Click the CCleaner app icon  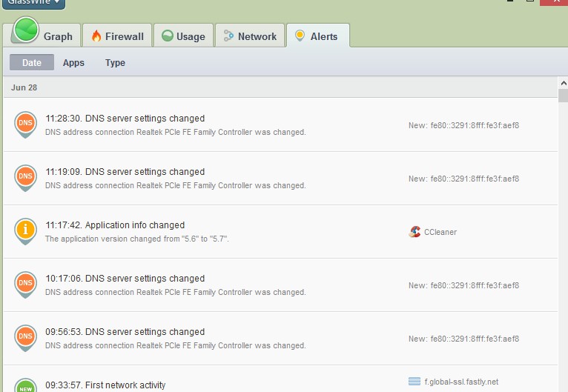415,232
